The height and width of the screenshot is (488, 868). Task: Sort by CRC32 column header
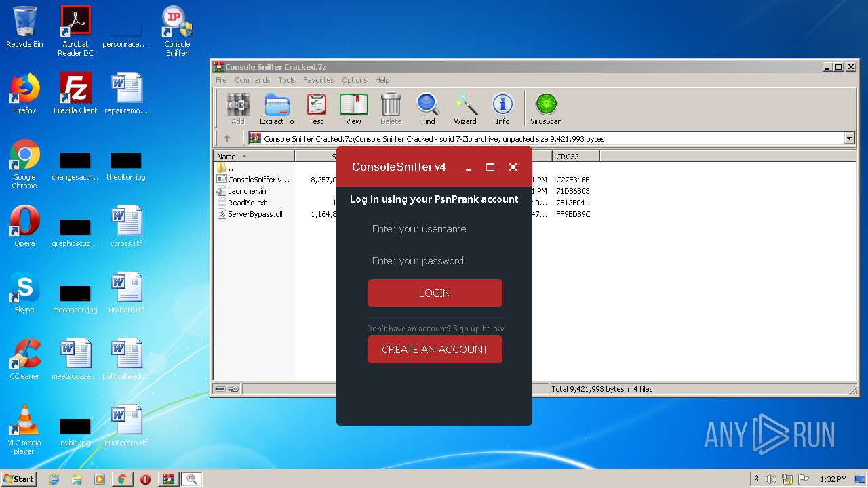576,156
